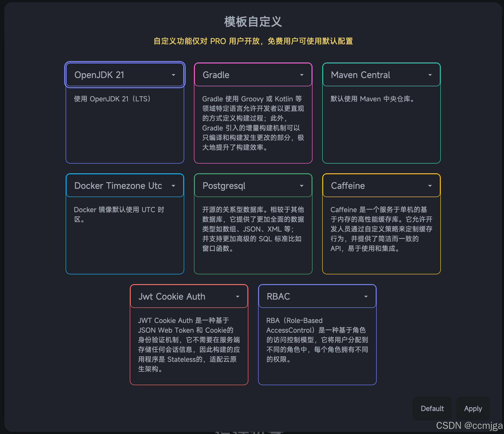Click the RBAC dropdown arrow icon

[366, 297]
